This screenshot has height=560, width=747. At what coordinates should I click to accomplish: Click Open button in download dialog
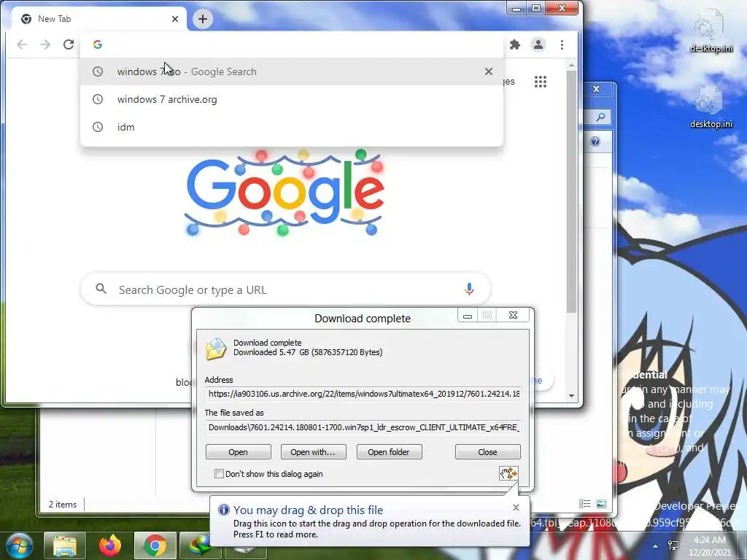tap(239, 452)
